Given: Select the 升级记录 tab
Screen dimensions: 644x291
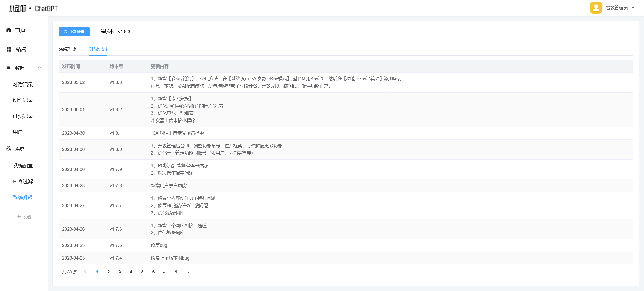Looking at the screenshot, I should (x=98, y=49).
